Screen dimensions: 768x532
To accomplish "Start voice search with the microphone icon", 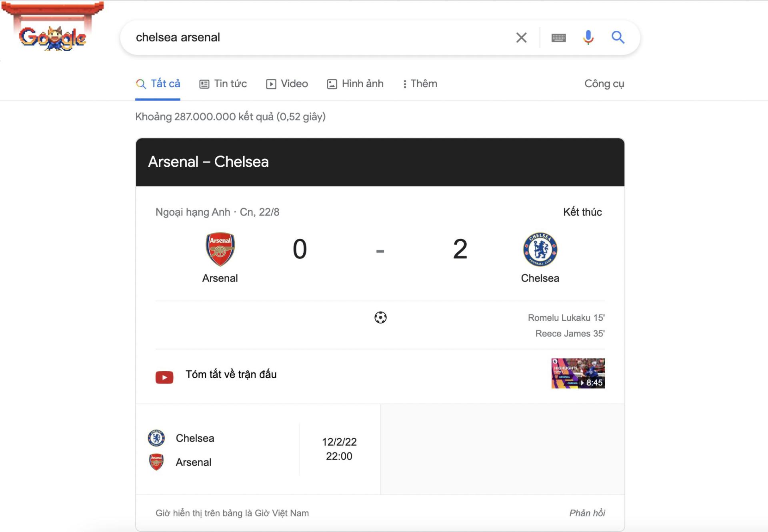I will click(x=588, y=38).
